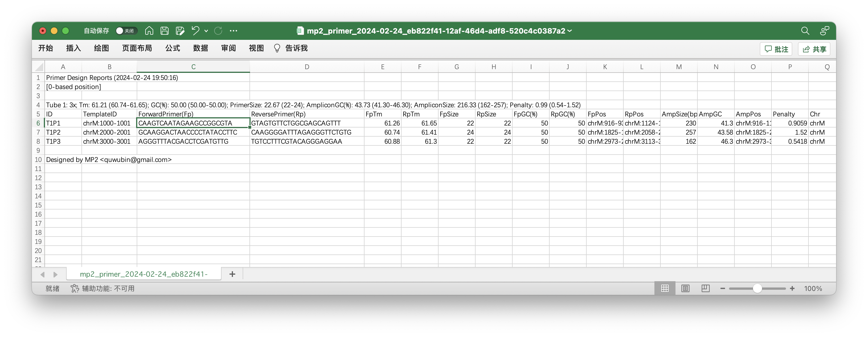Click previous sheet navigation arrow
The height and width of the screenshot is (337, 868).
click(x=42, y=274)
